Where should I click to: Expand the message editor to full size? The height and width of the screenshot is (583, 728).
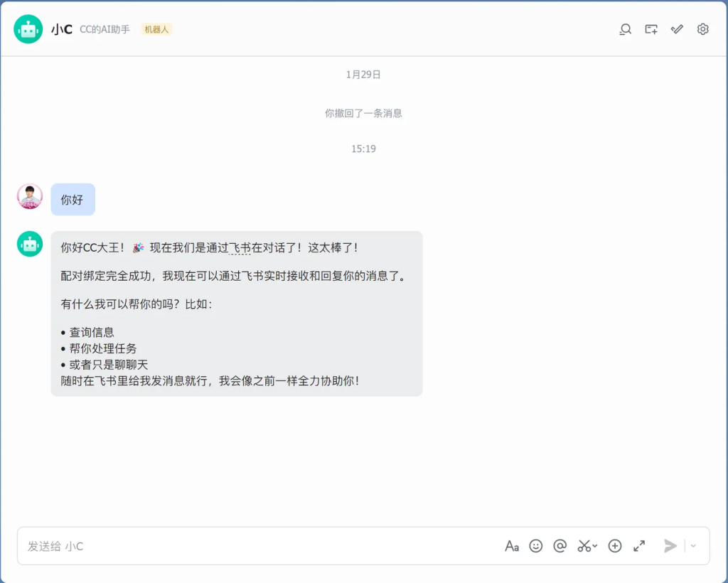[639, 546]
